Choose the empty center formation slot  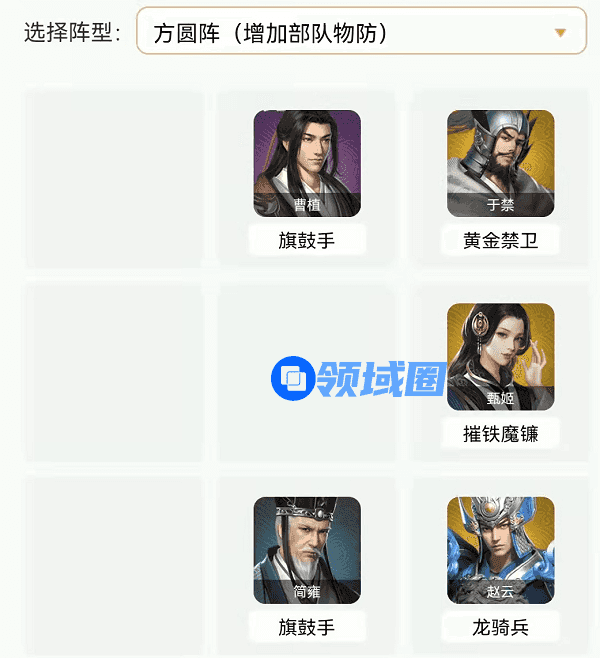point(307,373)
